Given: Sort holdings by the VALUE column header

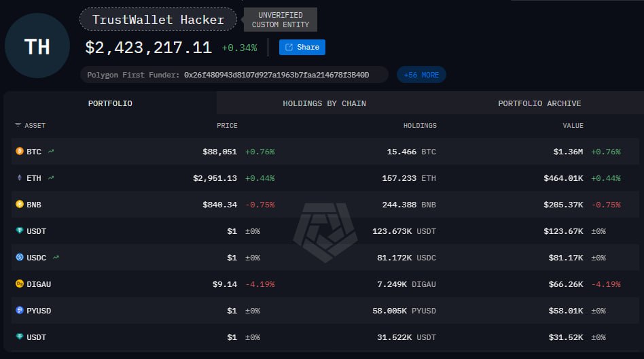Looking at the screenshot, I should click(573, 126).
